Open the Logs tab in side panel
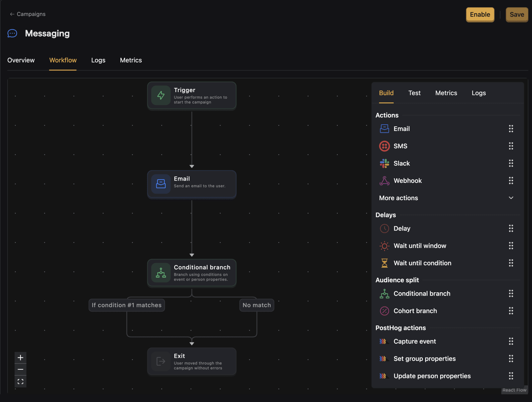Image resolution: width=532 pixels, height=402 pixels. 479,93
